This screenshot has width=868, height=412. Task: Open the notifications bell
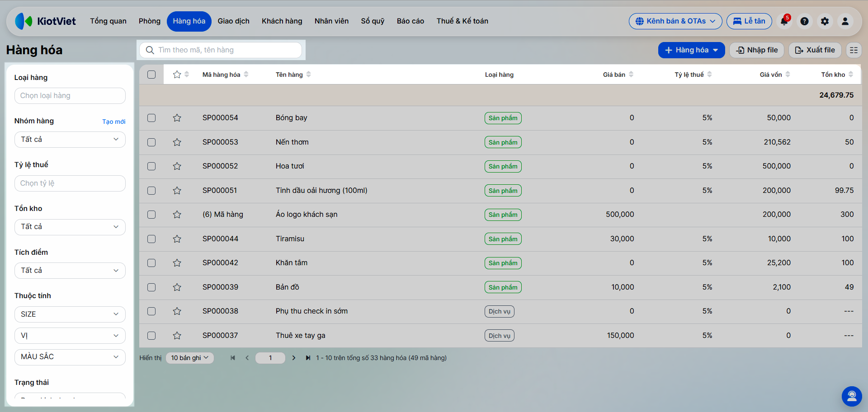pos(784,21)
